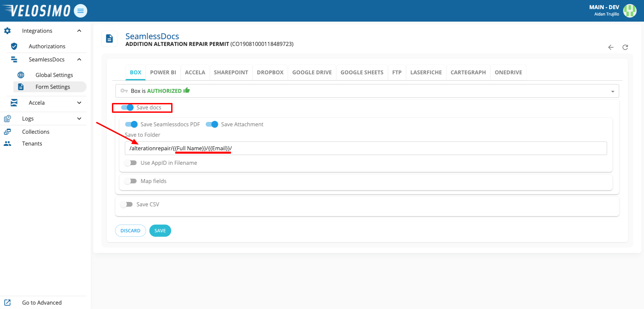Click the Integrations gear icon

point(7,31)
